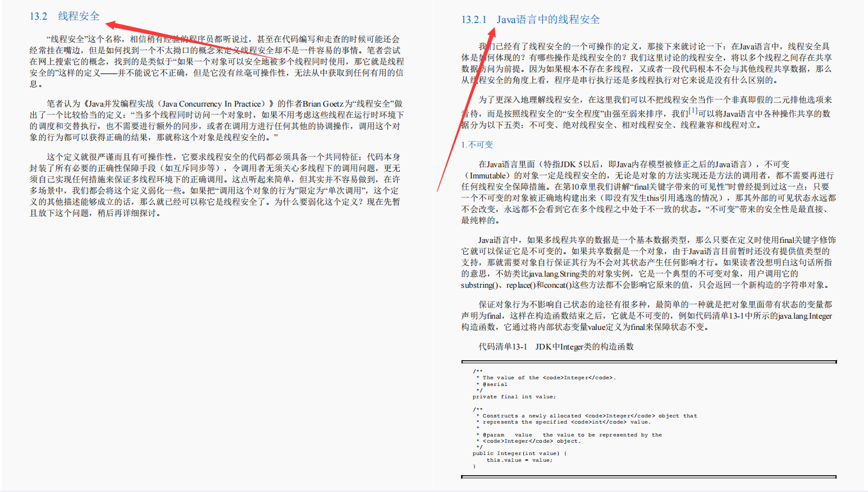Open the footnote reference [1]
Screen dimensions: 868x492
pyautogui.click(x=693, y=111)
